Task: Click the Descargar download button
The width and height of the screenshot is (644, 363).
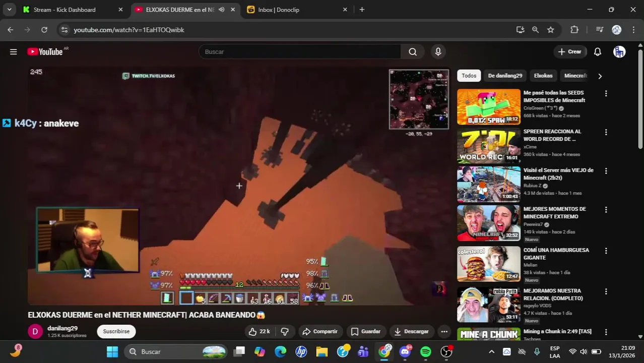Action: (412, 331)
